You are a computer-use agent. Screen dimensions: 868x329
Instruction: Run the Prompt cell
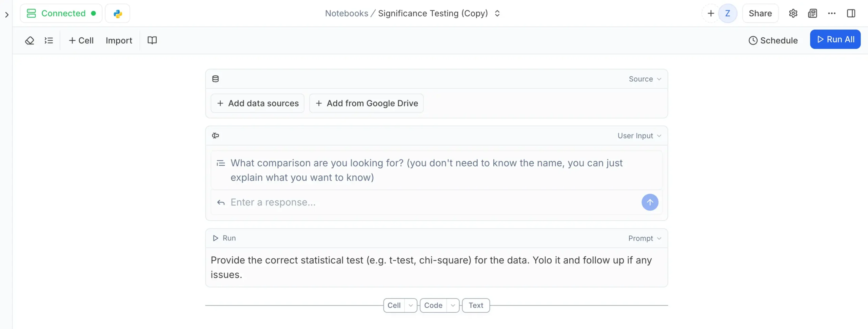(224, 238)
